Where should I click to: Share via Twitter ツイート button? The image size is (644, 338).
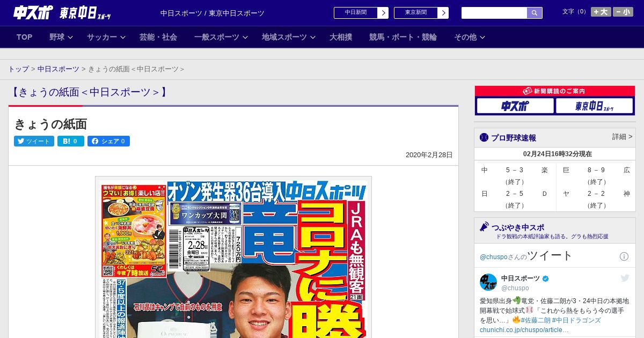pyautogui.click(x=34, y=141)
